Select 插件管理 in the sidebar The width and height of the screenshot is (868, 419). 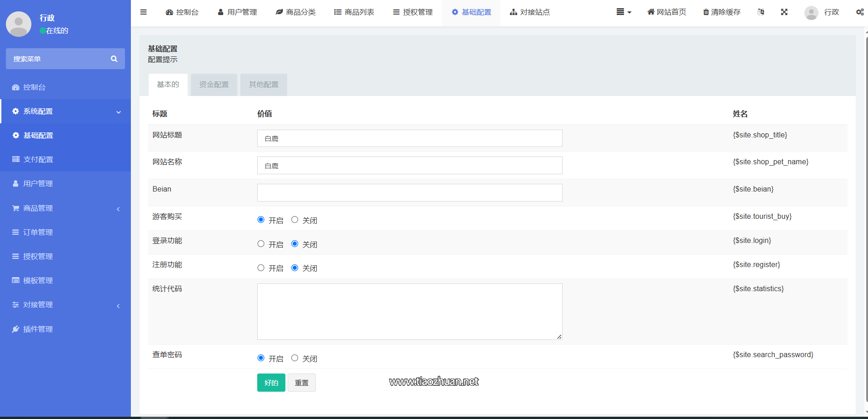38,329
